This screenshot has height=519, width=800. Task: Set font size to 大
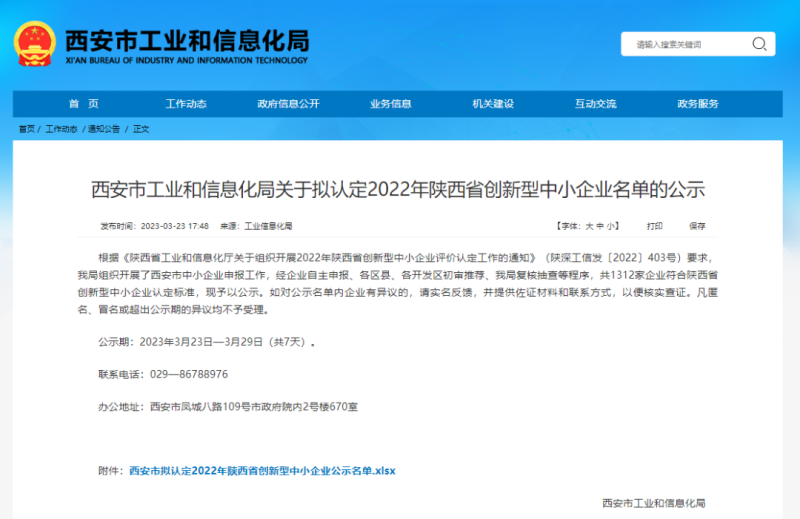coord(589,226)
